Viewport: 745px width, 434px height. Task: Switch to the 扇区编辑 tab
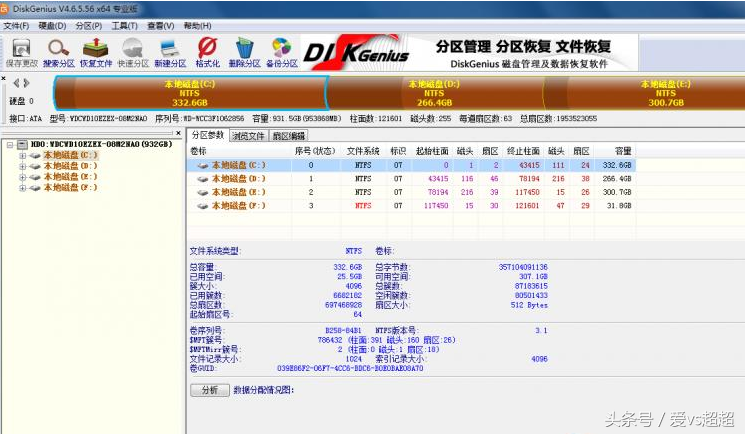click(x=288, y=136)
